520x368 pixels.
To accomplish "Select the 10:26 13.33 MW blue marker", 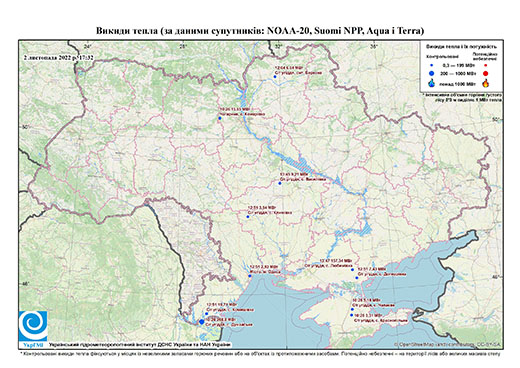I will tap(219, 118).
